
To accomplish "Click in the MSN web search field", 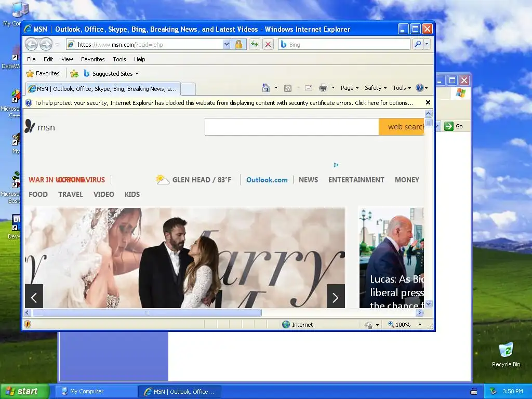I will (292, 127).
